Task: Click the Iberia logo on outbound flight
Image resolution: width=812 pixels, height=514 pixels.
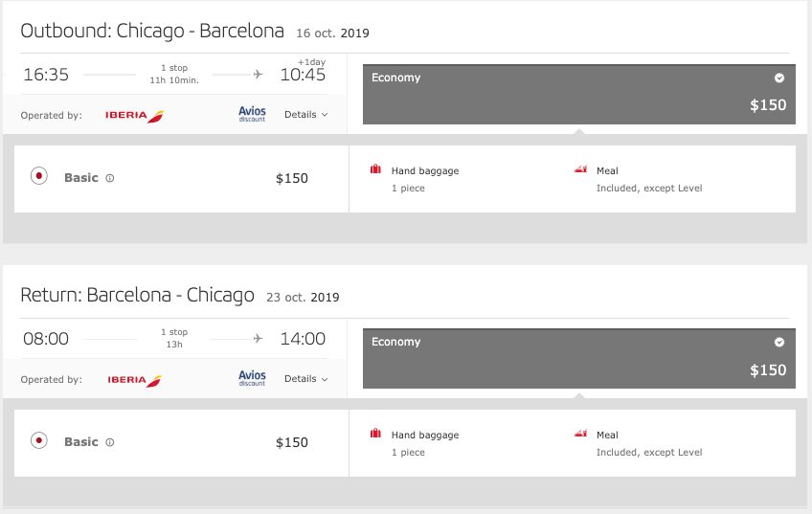Action: click(134, 116)
